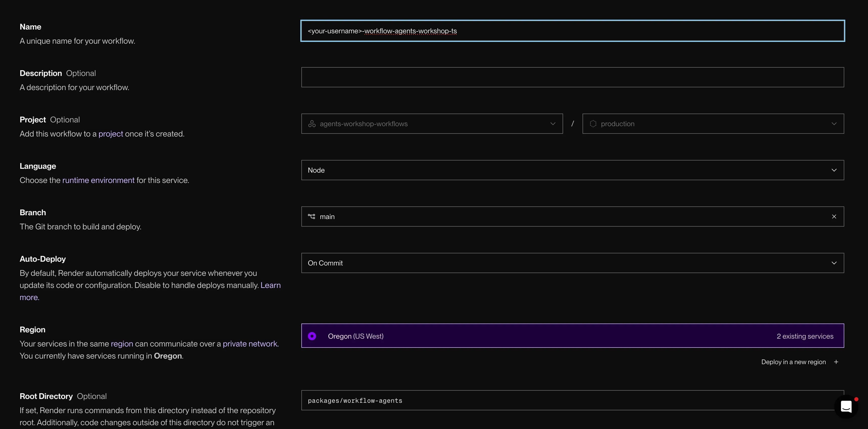Click the environment icon beside production

[x=593, y=124]
